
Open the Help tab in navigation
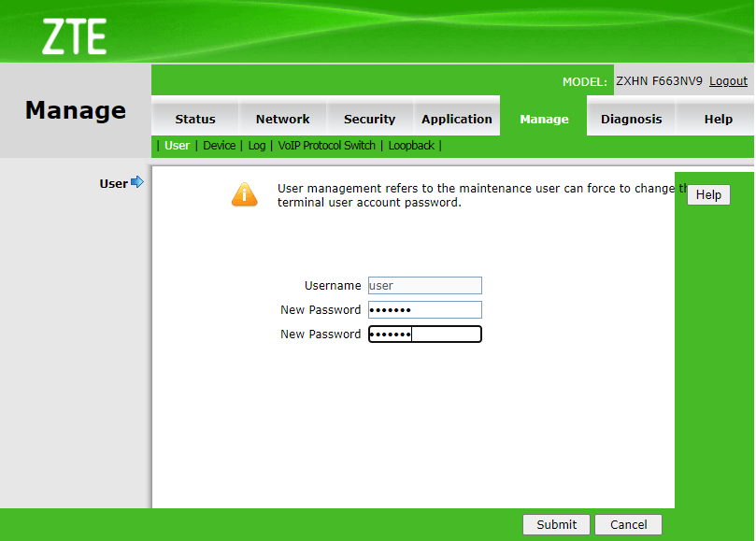(718, 119)
